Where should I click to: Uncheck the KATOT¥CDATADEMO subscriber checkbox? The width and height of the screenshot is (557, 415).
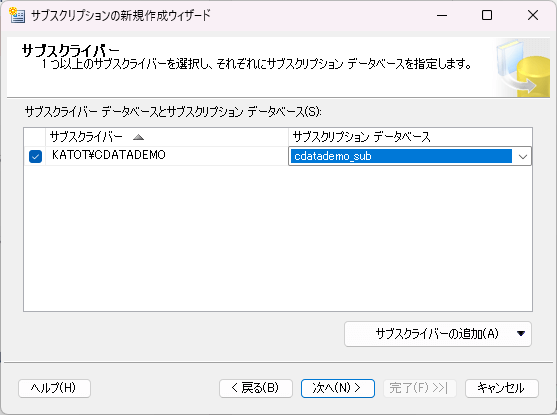tap(35, 156)
